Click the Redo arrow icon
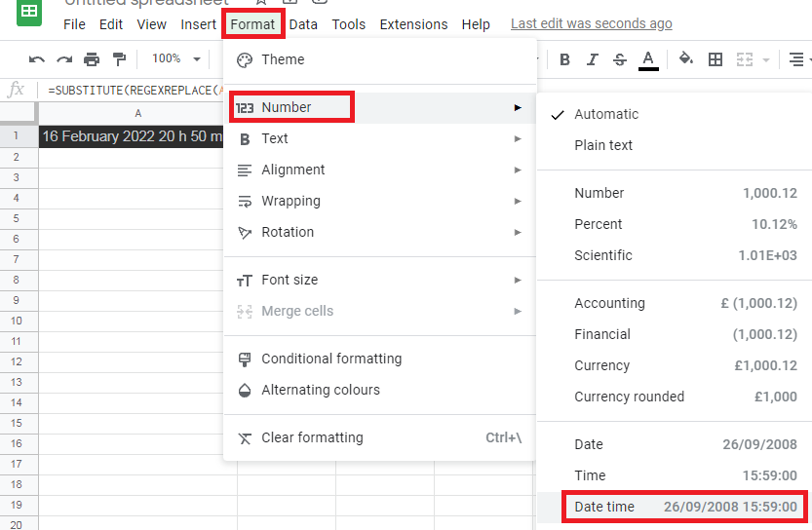 pos(64,59)
